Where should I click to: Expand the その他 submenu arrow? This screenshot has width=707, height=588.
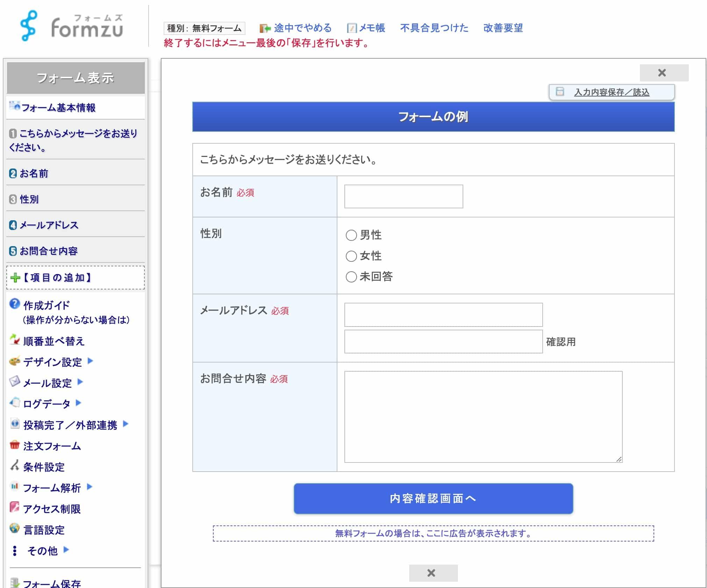point(66,550)
